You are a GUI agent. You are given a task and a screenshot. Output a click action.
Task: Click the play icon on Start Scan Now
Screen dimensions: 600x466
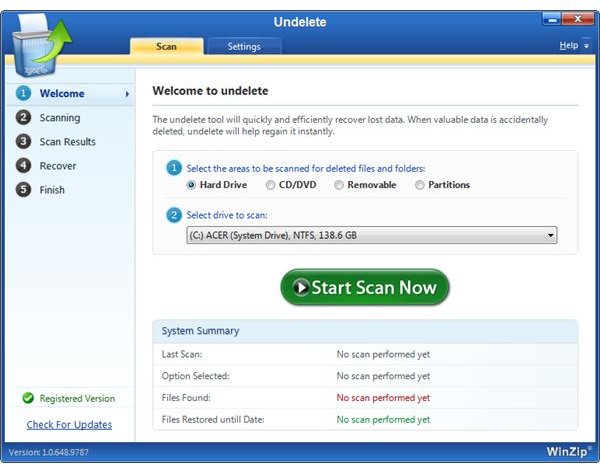(x=301, y=287)
